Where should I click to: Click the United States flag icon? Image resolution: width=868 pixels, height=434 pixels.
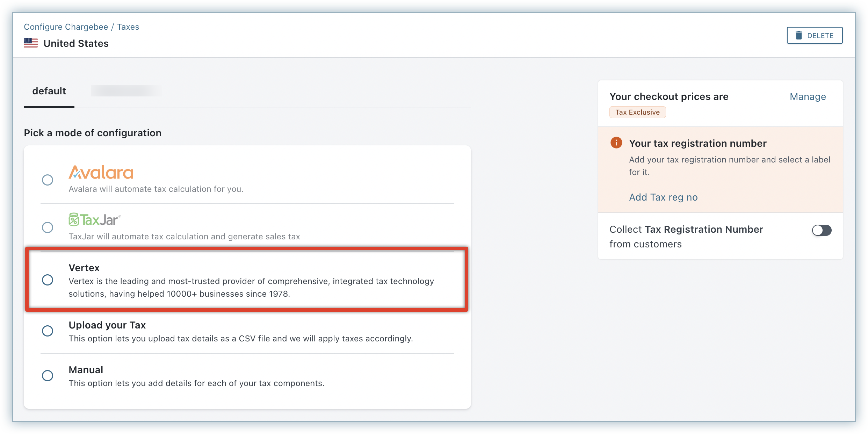pyautogui.click(x=31, y=43)
